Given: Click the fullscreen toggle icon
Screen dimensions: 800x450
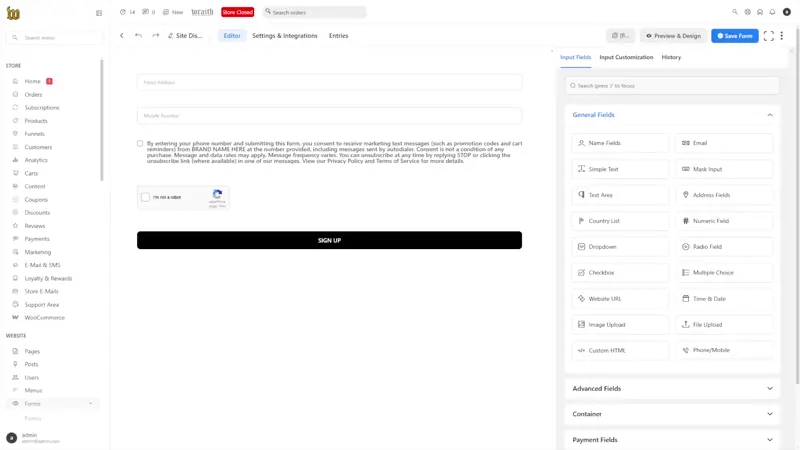Looking at the screenshot, I should (768, 36).
